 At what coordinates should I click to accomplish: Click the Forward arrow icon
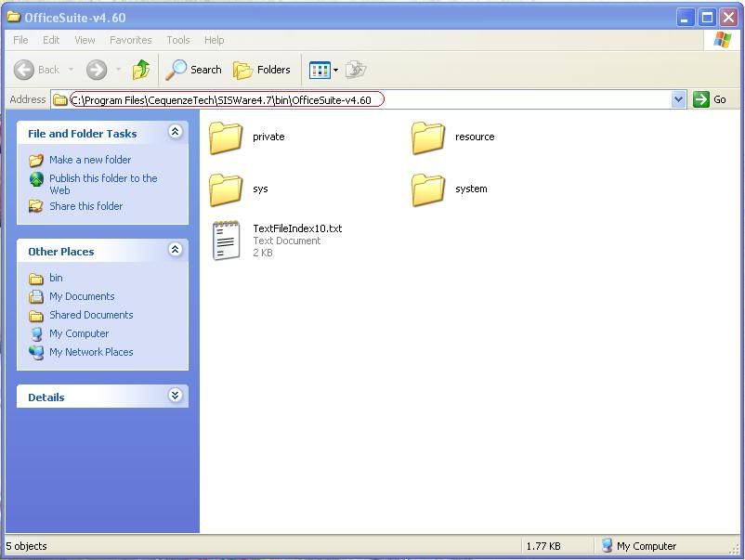tap(97, 70)
